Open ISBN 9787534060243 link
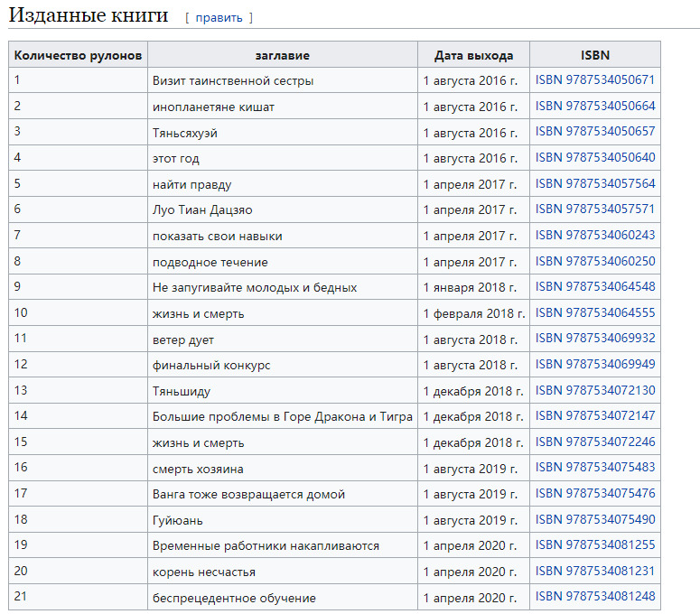 point(594,236)
